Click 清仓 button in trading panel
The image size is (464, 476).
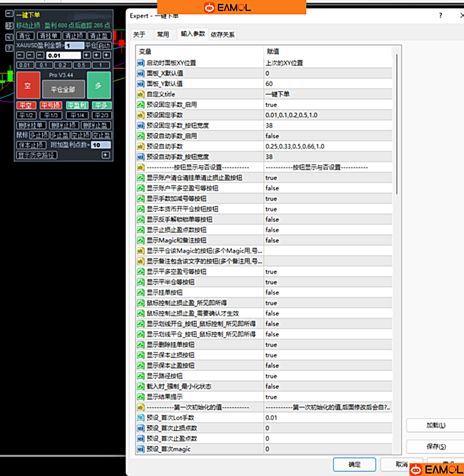tap(25, 36)
